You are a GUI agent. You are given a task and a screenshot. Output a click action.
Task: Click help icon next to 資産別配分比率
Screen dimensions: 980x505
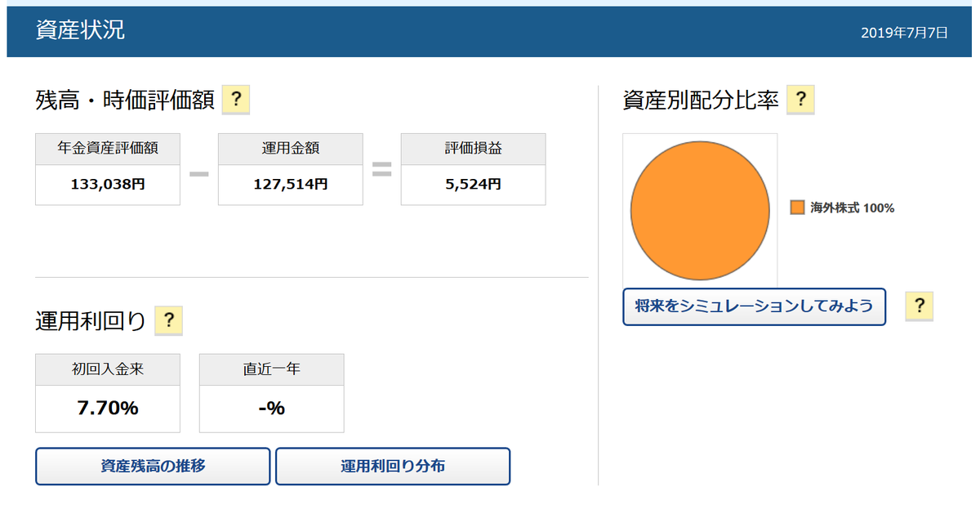coord(800,100)
